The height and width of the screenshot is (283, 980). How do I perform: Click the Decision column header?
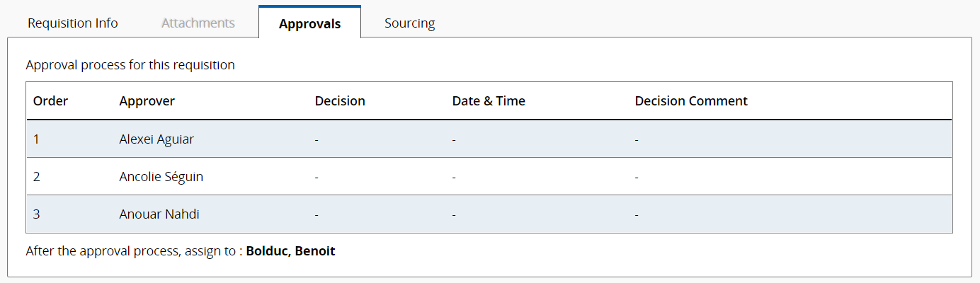[x=340, y=100]
